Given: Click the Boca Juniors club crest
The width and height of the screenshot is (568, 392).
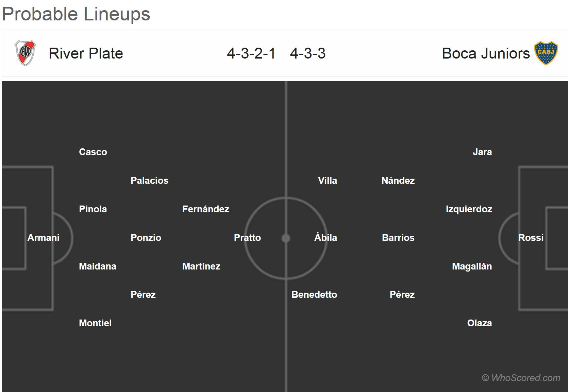Looking at the screenshot, I should 546,53.
